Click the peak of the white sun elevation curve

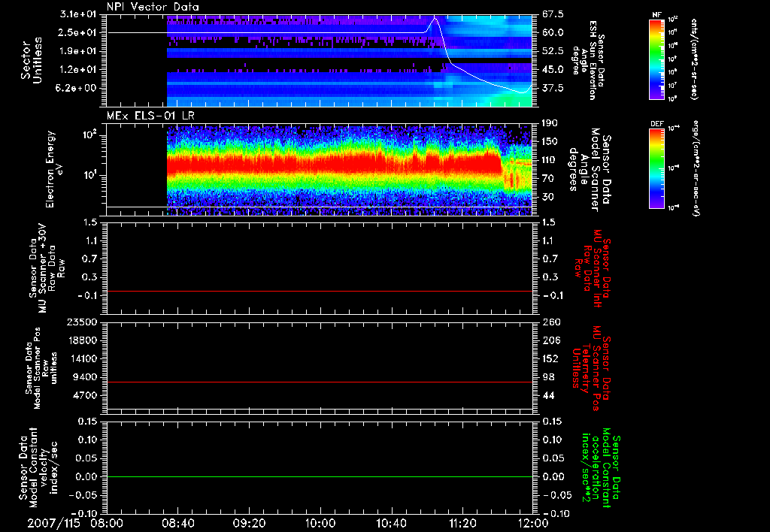[x=435, y=19]
